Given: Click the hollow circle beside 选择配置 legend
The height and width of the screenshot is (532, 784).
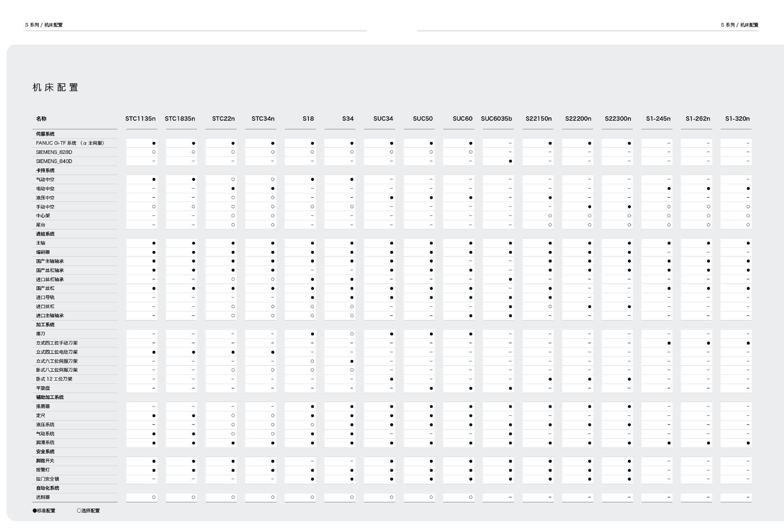Looking at the screenshot, I should pos(79,510).
